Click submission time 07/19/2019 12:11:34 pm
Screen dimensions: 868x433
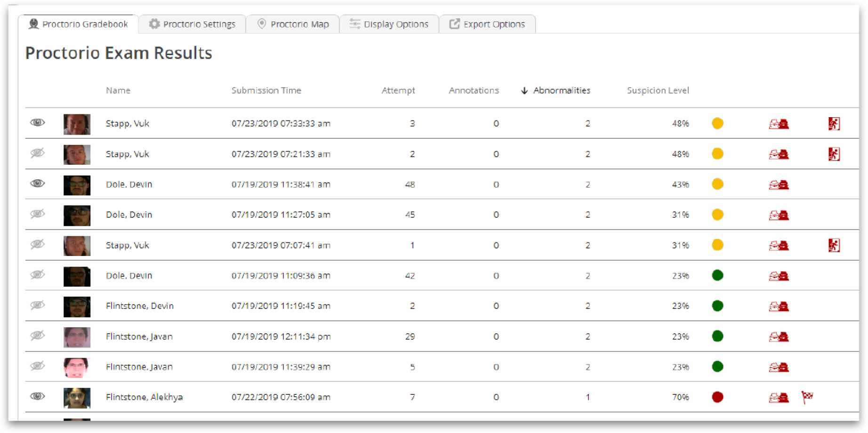point(281,337)
